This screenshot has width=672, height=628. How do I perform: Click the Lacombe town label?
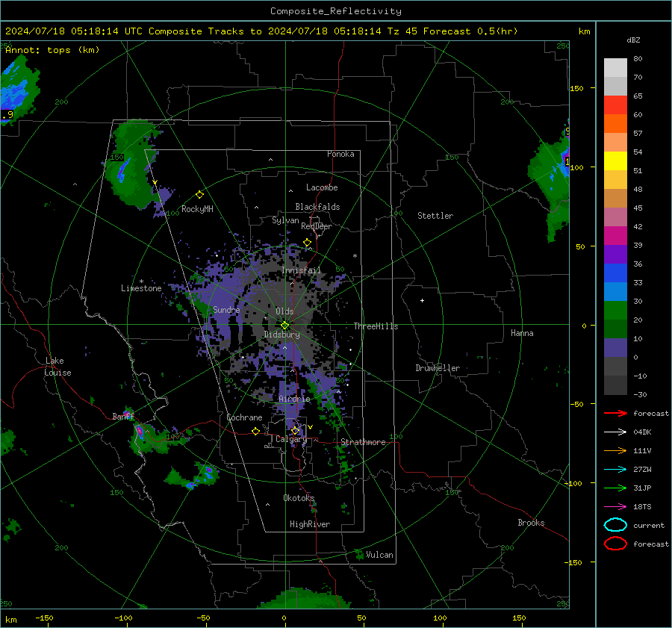pos(322,187)
